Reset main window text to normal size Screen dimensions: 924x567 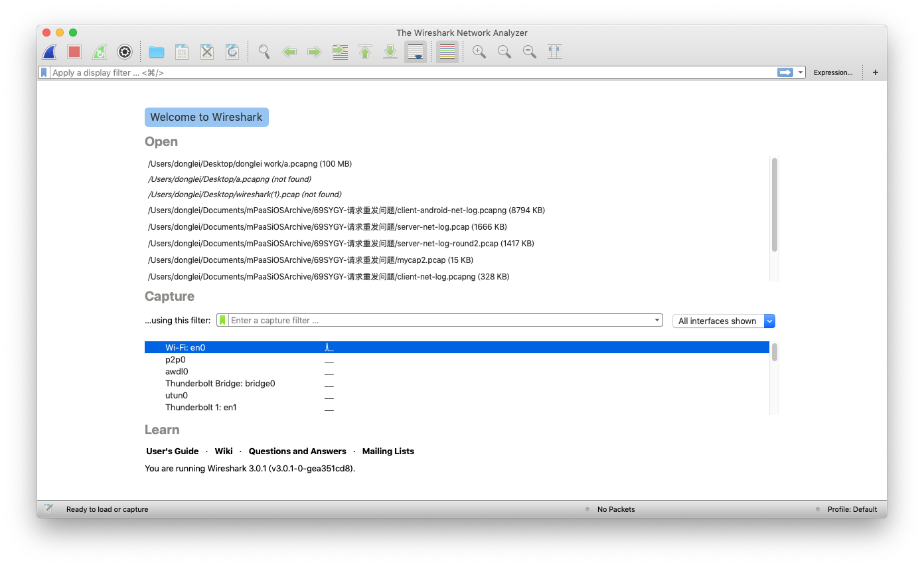530,52
